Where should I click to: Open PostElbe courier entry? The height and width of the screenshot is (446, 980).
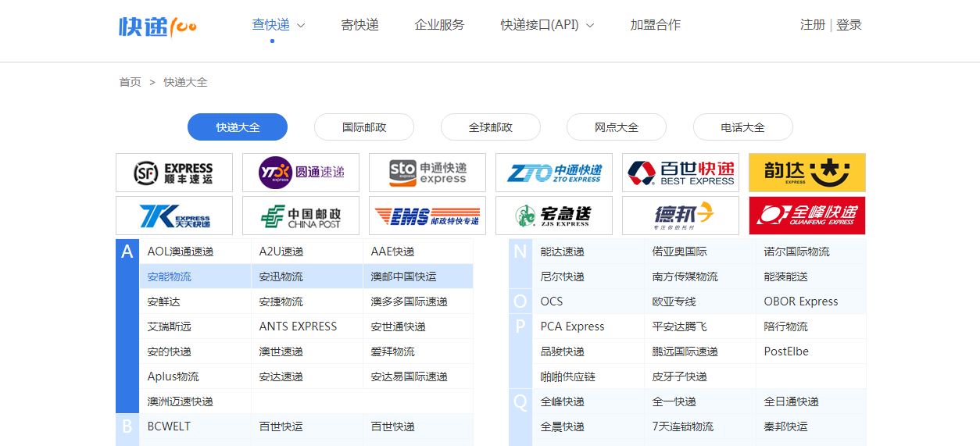tap(787, 351)
